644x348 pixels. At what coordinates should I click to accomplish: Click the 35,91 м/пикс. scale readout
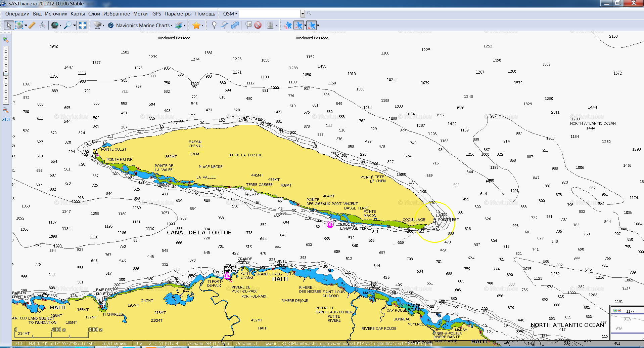coord(115,343)
